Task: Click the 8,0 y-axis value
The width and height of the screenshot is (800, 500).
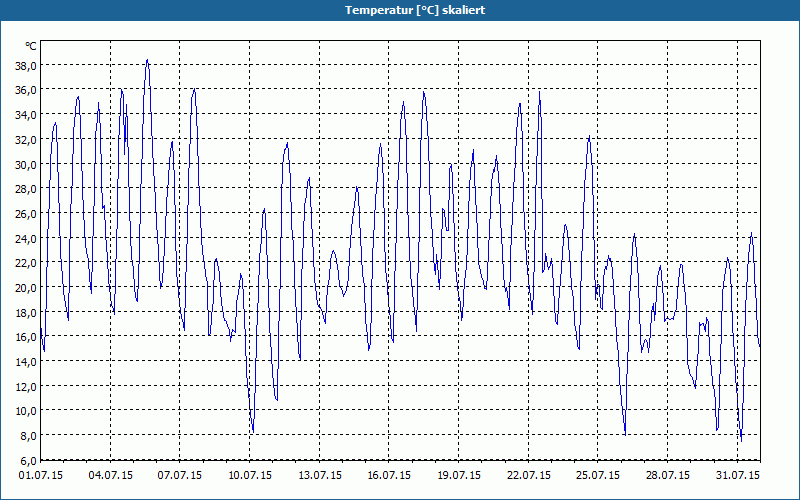Action: (x=28, y=436)
